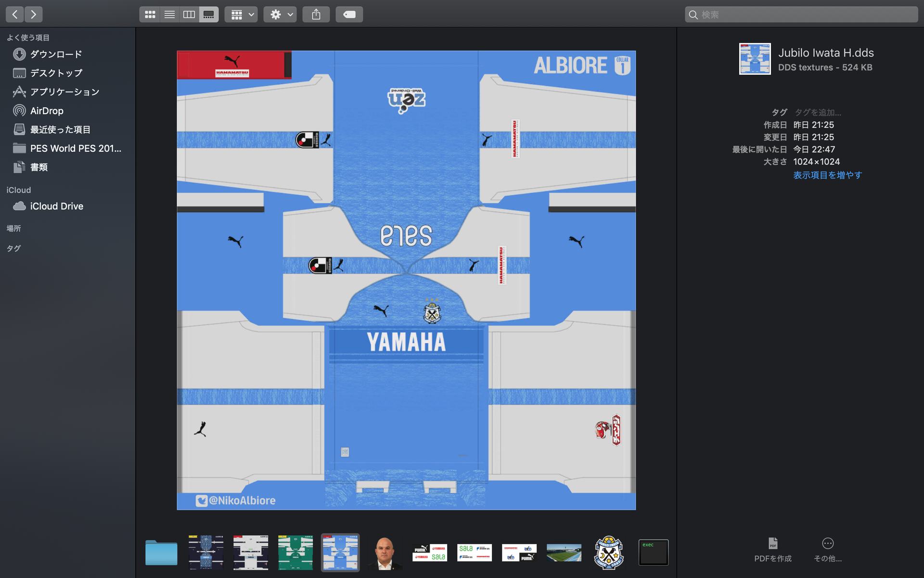The image size is (924, 578).
Task: Click the AirDrop sidebar icon
Action: pyautogui.click(x=19, y=111)
